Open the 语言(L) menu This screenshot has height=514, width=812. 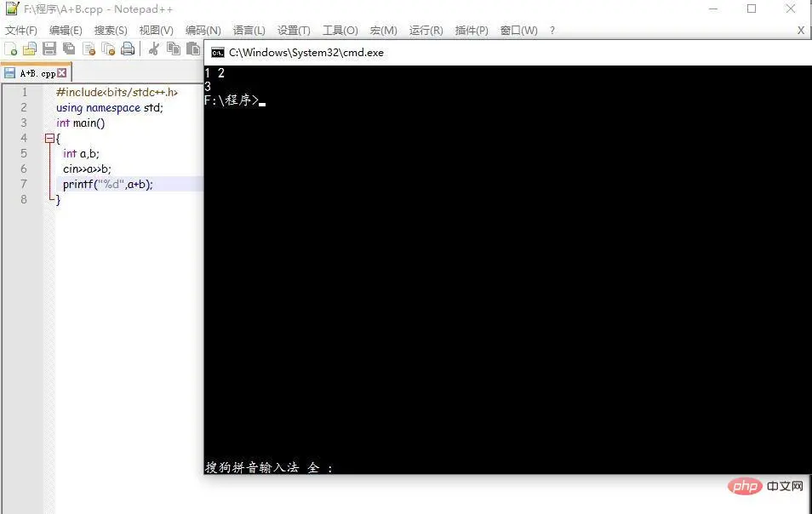click(249, 30)
